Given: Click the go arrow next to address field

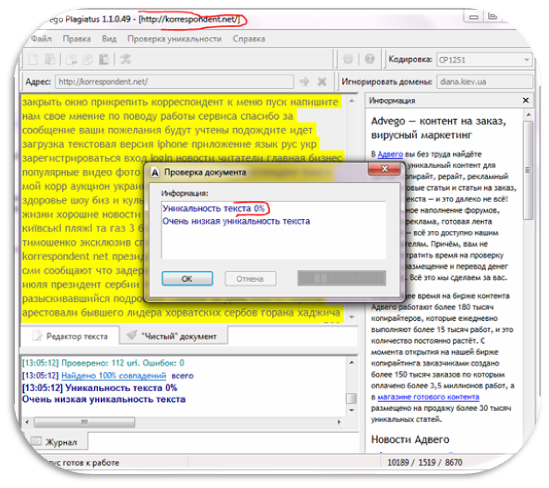Looking at the screenshot, I should click(304, 82).
